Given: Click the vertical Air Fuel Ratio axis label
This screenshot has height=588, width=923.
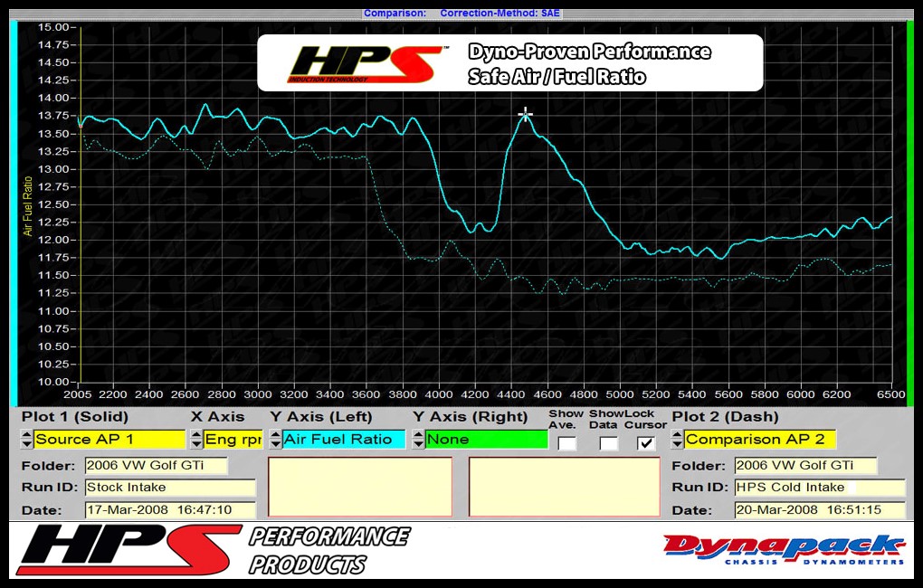Looking at the screenshot, I should [x=28, y=206].
